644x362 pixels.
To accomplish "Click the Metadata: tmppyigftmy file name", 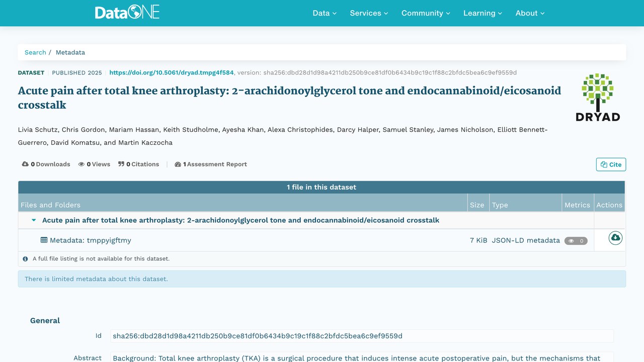I will coord(91,240).
